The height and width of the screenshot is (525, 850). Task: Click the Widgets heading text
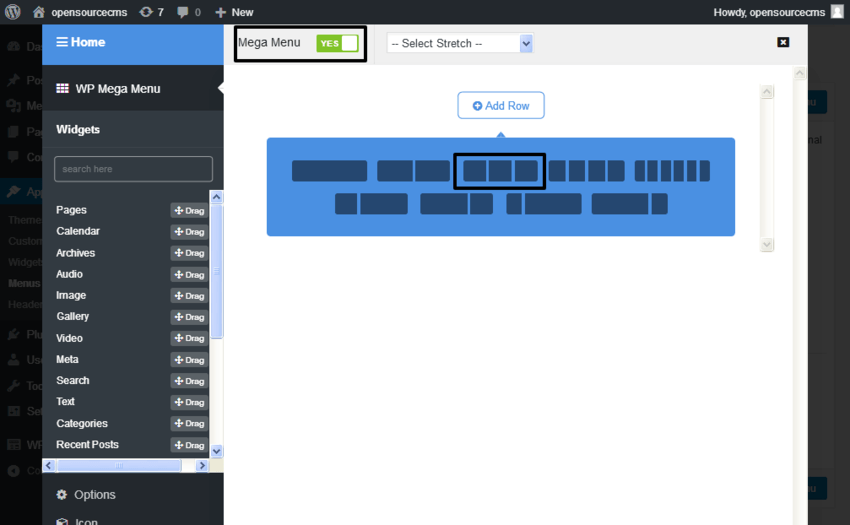coord(78,130)
